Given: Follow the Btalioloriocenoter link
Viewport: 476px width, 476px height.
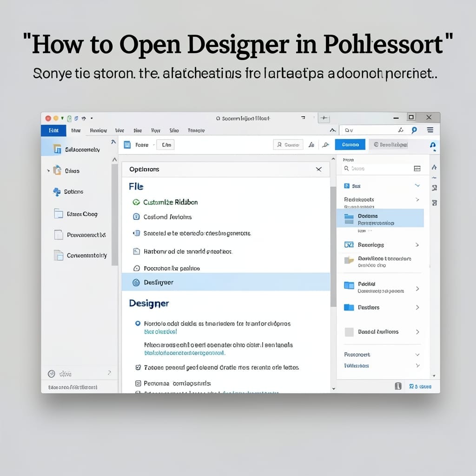Looking at the screenshot, I should pyautogui.click(x=185, y=353).
